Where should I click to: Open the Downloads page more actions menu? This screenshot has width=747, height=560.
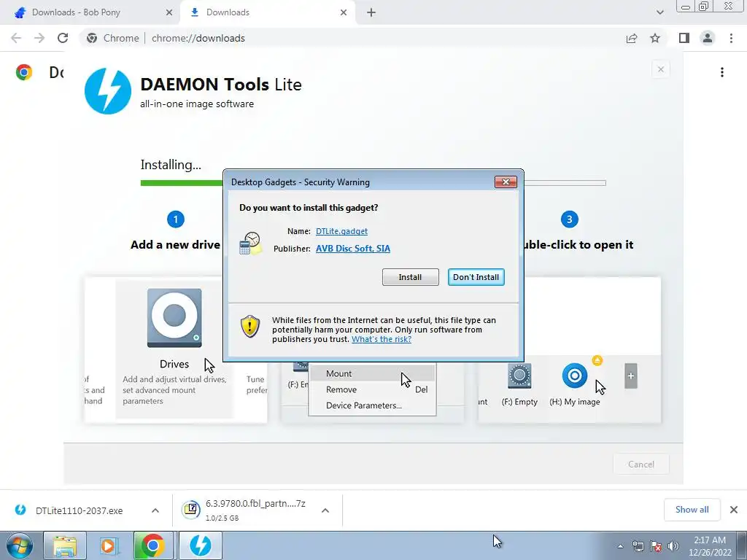pyautogui.click(x=722, y=72)
